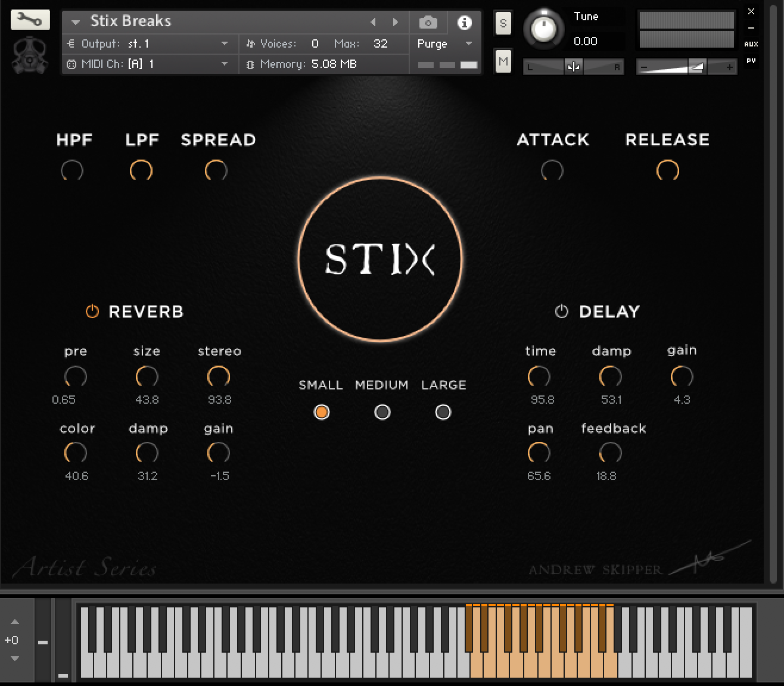Image resolution: width=784 pixels, height=686 pixels.
Task: Shift keyboard octave down arrow
Action: click(x=15, y=659)
